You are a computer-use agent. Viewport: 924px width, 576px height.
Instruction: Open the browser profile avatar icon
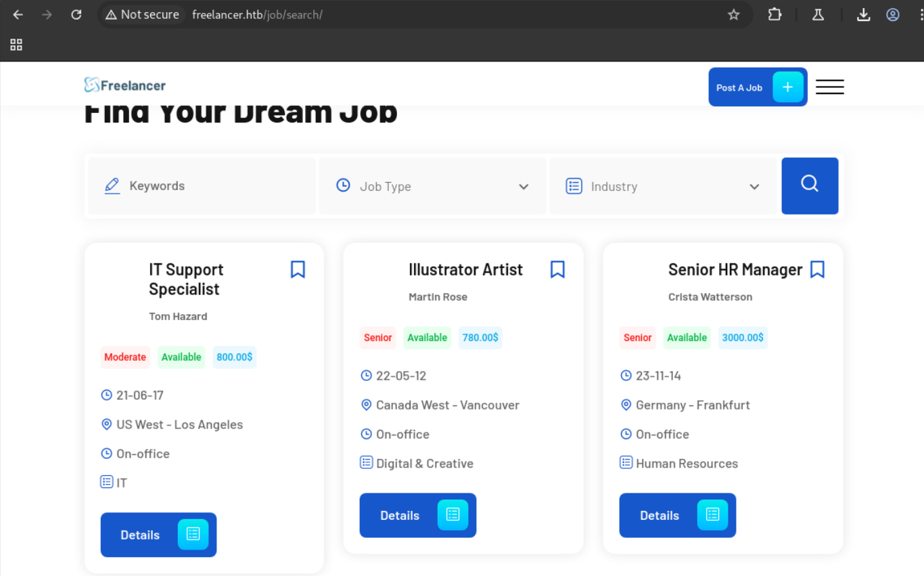click(893, 14)
